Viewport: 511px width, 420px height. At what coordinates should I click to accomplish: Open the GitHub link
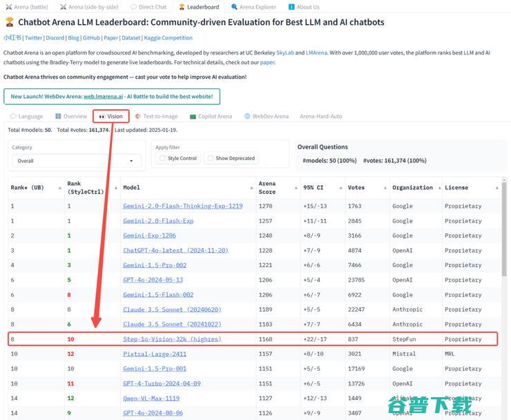pos(91,38)
